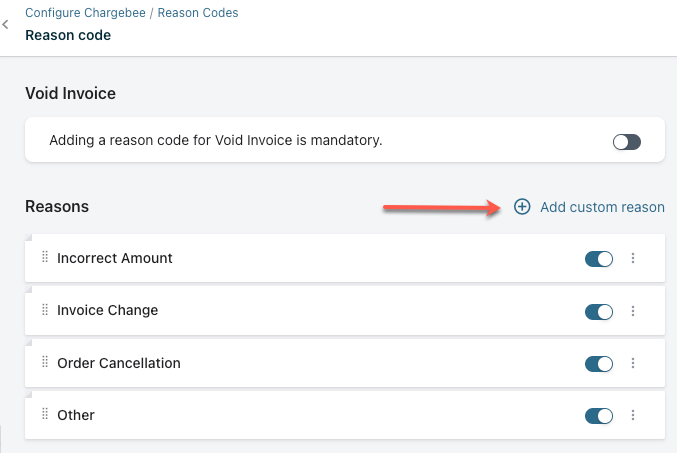Open three-dot menu for Invoice Change
This screenshot has height=453, width=677.
pos(633,311)
